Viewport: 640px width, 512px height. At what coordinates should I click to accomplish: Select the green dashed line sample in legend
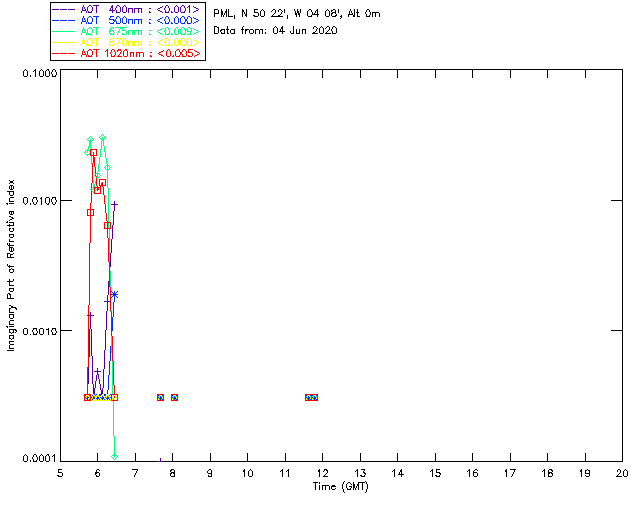pyautogui.click(x=64, y=31)
